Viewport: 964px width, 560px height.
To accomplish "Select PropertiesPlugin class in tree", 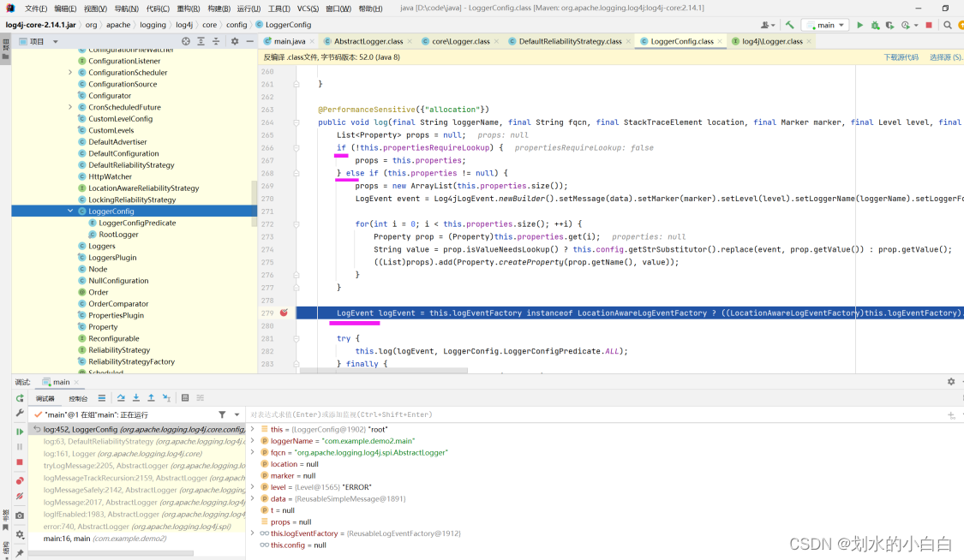I will 117,315.
